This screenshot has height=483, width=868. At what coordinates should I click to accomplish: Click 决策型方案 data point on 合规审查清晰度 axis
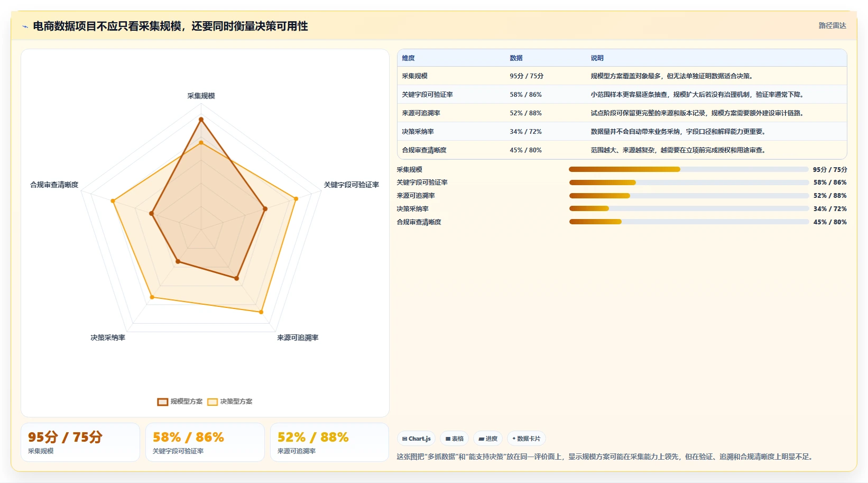coord(113,201)
